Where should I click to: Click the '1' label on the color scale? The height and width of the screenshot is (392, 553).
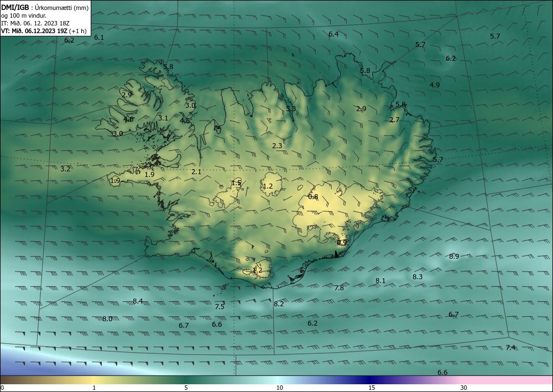click(x=94, y=388)
